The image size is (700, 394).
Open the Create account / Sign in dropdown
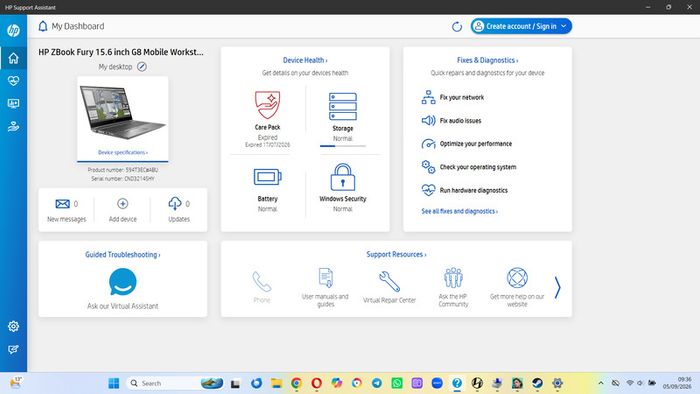tap(521, 26)
